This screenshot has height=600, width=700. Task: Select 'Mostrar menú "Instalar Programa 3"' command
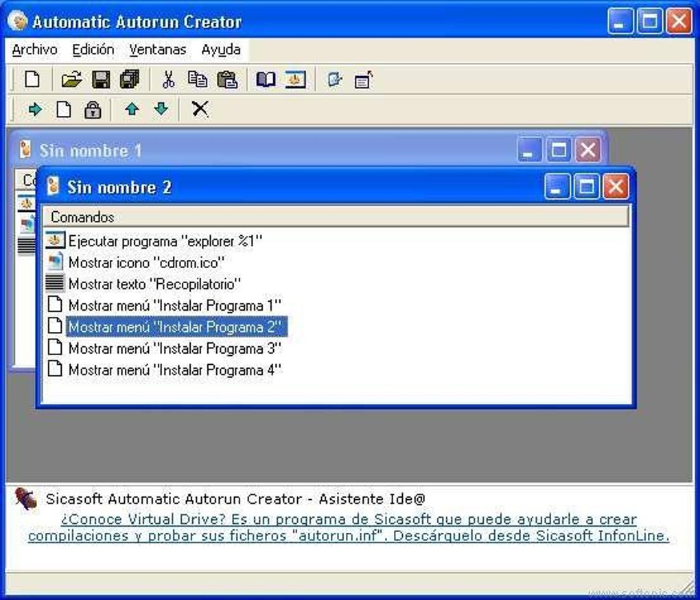click(x=175, y=348)
